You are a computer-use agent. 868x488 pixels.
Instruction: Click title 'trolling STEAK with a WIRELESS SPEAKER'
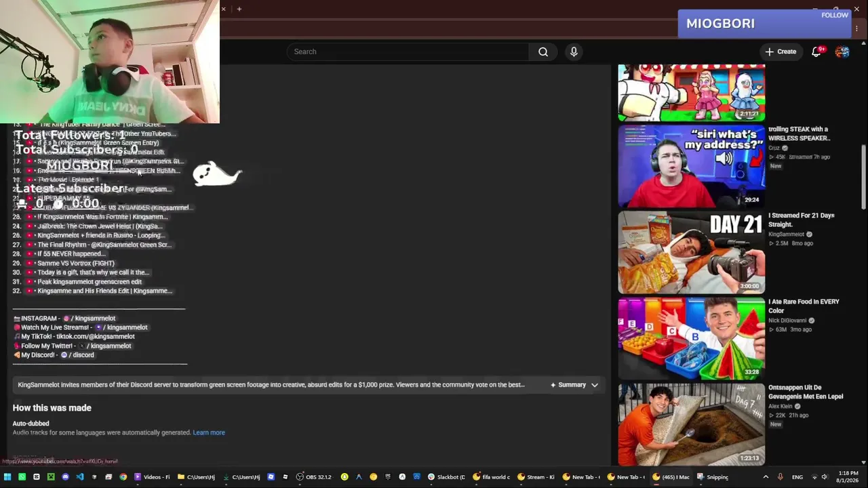point(800,134)
